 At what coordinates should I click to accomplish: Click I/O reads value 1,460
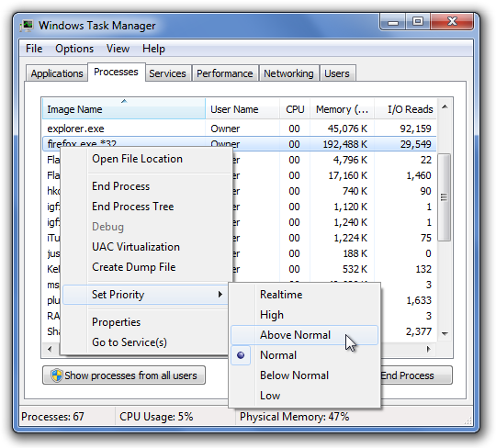[x=419, y=175]
